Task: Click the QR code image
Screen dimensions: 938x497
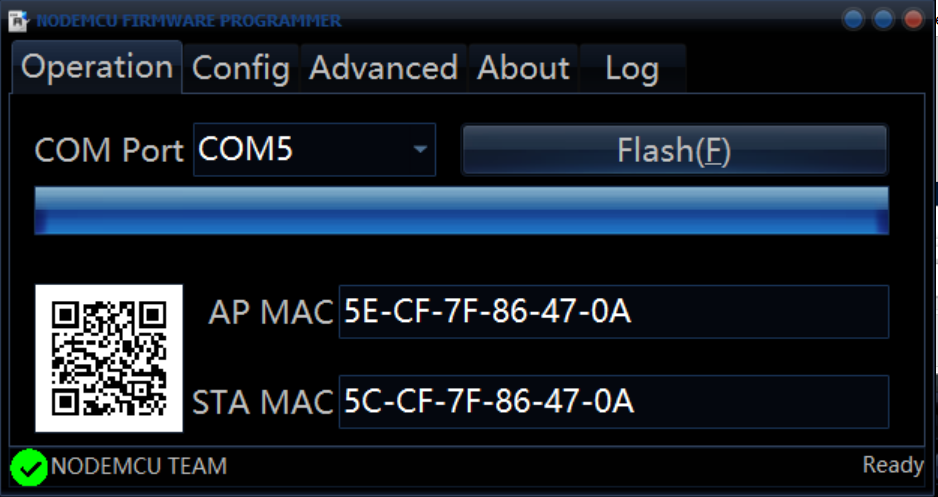Action: 109,358
